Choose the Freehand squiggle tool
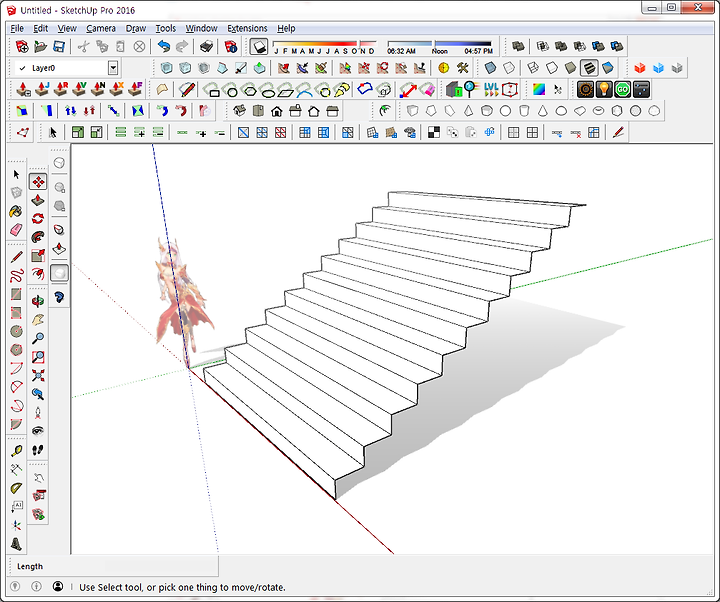Viewport: 720px width, 602px height. 16,275
